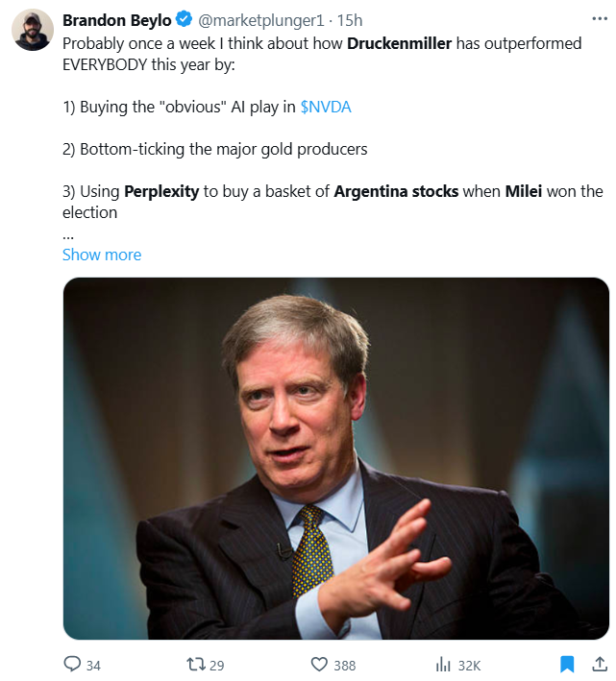Viewport: 616px width, 681px height.
Task: Click the Brandon Beylo display name
Action: tap(116, 21)
